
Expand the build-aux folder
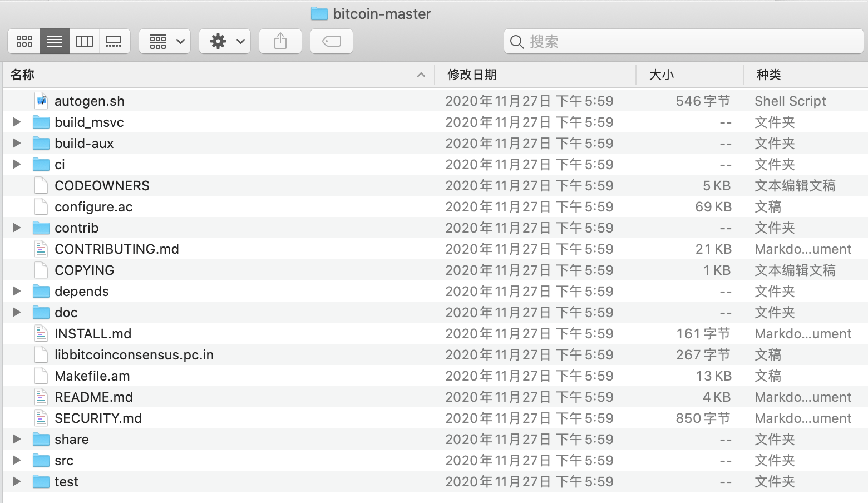(17, 143)
